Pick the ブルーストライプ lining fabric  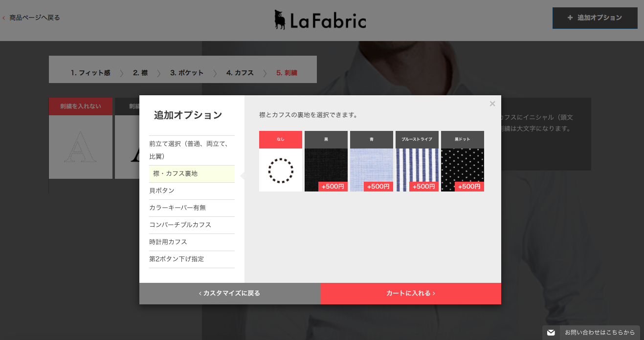tap(417, 161)
